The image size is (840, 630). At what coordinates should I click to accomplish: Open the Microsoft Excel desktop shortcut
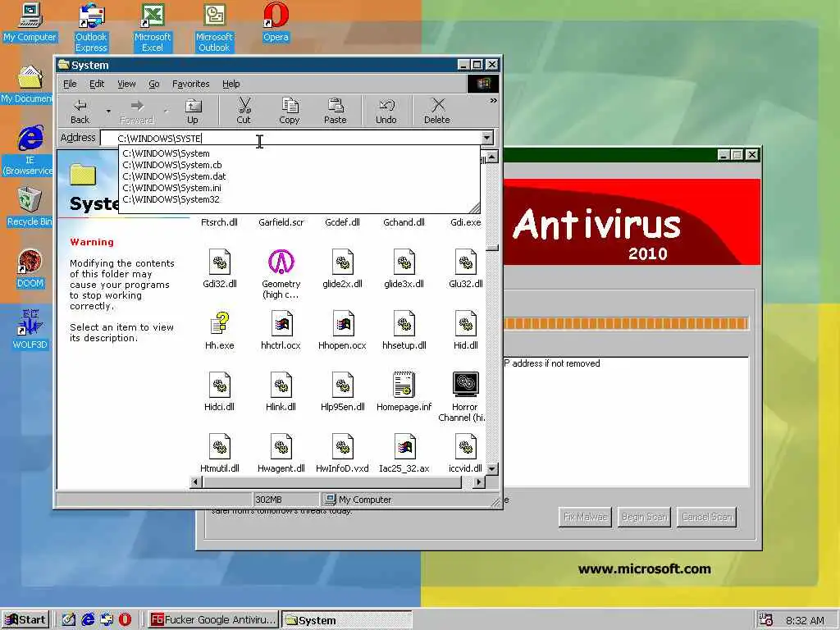(x=153, y=27)
